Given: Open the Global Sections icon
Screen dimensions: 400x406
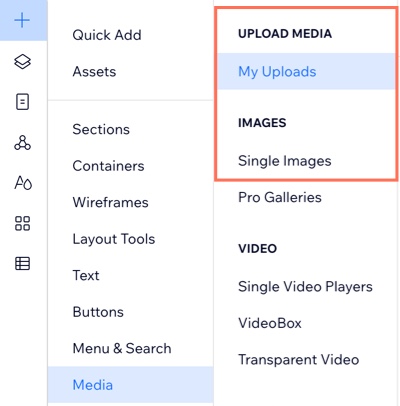Looking at the screenshot, I should coord(22,143).
